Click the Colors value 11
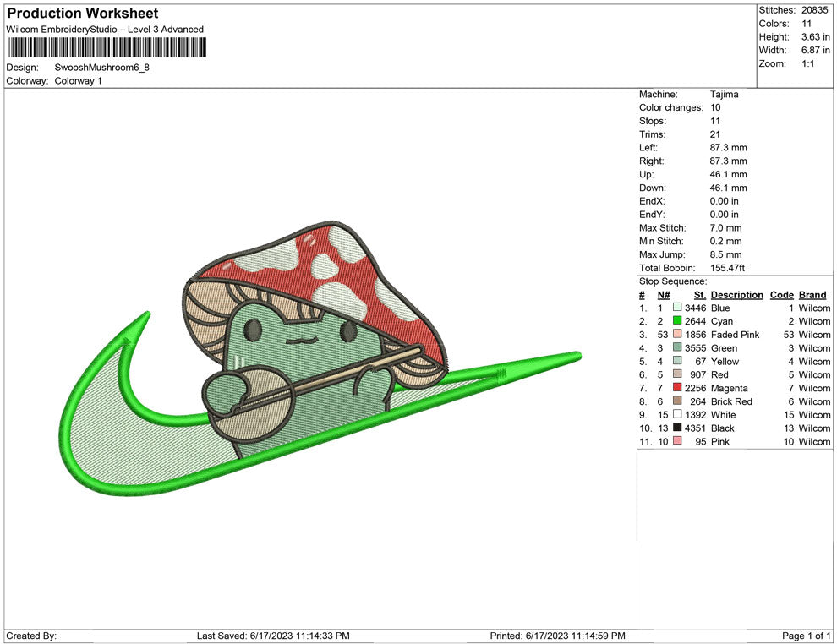Screen dimensions: 837x644 (806, 24)
